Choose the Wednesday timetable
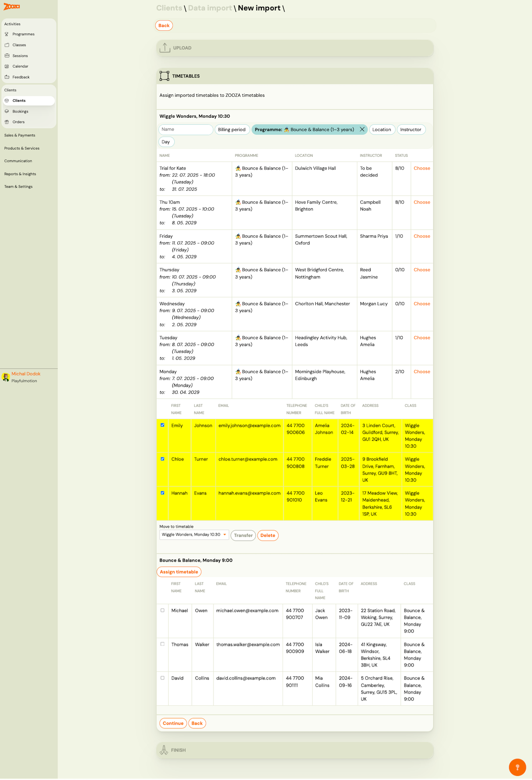The image size is (532, 780). 422,304
